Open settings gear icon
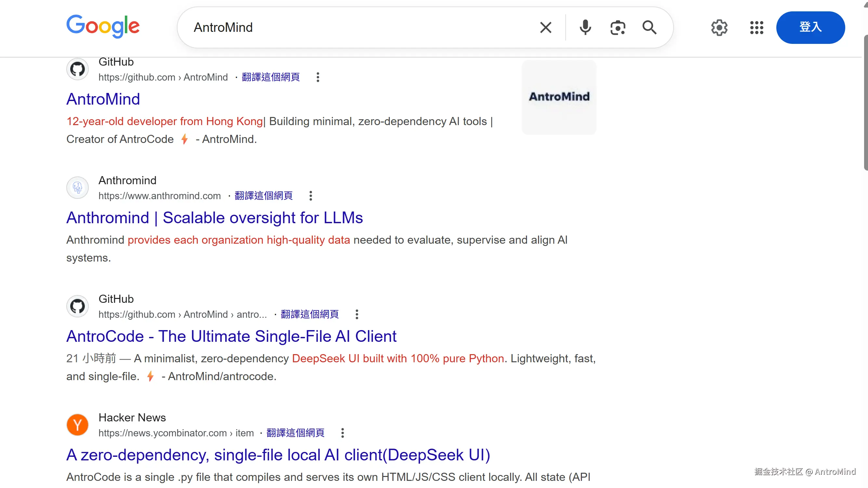The width and height of the screenshot is (868, 488). 719,27
